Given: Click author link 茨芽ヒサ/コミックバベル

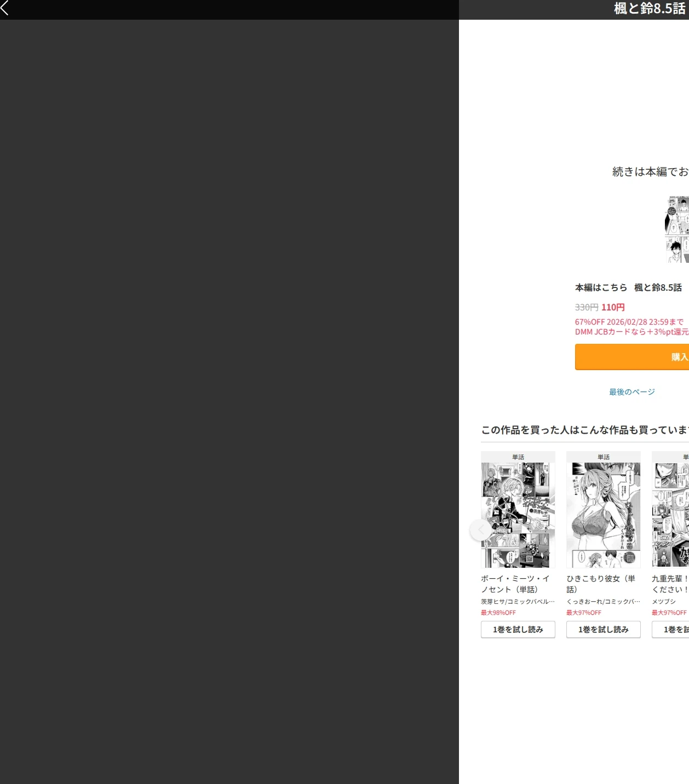Looking at the screenshot, I should (x=518, y=602).
